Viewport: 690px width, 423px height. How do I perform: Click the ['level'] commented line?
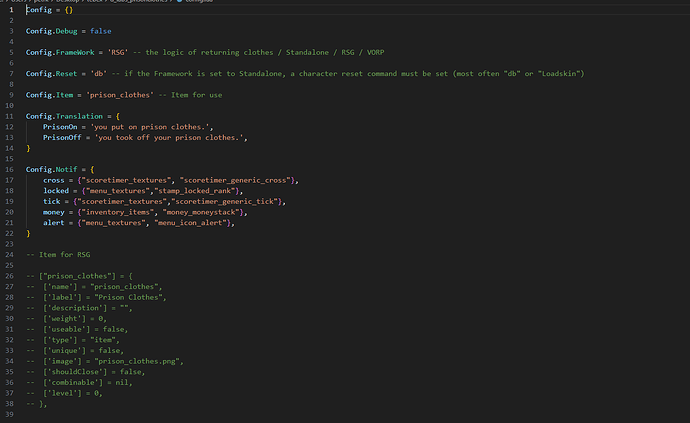pos(64,394)
